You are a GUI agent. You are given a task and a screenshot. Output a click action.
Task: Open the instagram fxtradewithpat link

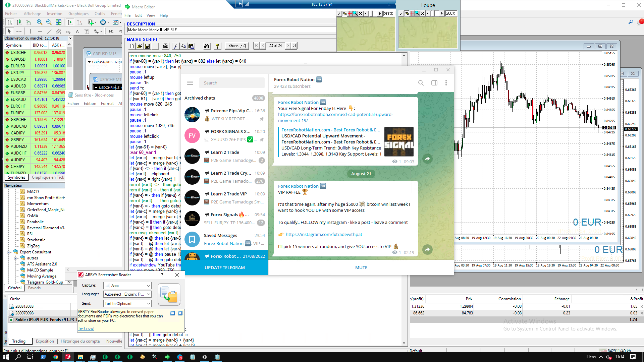coord(324,235)
